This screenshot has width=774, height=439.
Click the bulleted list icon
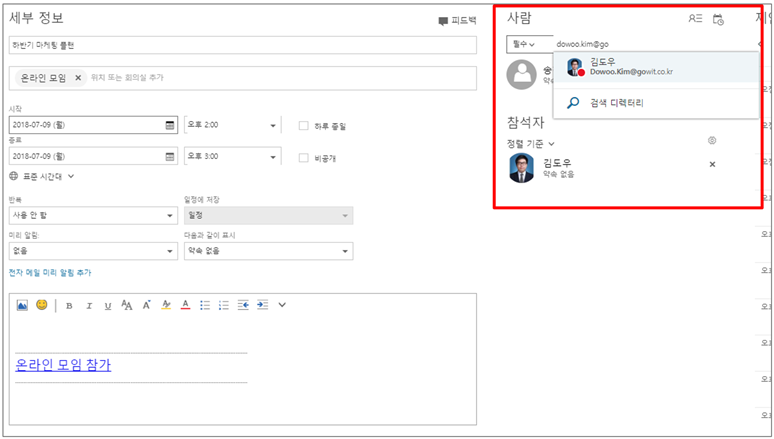tap(205, 305)
